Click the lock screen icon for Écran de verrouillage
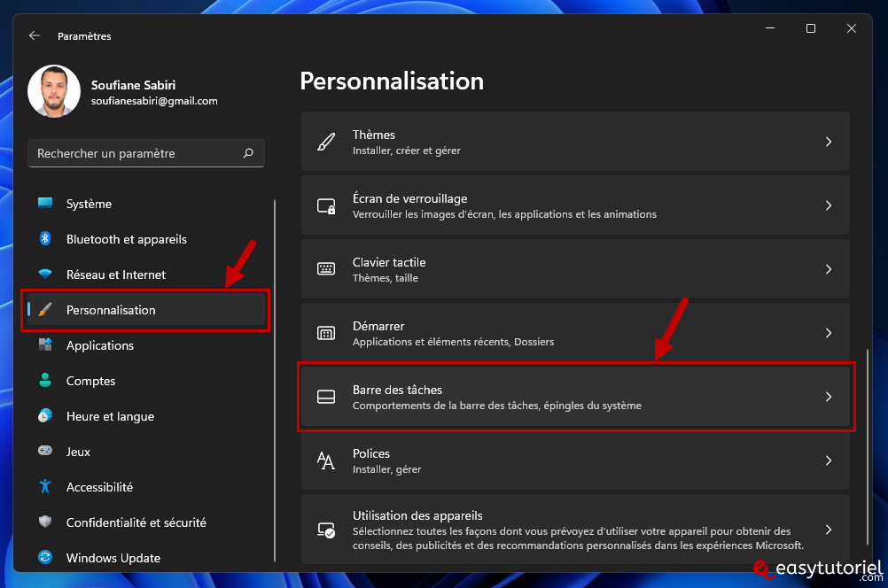The image size is (888, 588). click(326, 205)
